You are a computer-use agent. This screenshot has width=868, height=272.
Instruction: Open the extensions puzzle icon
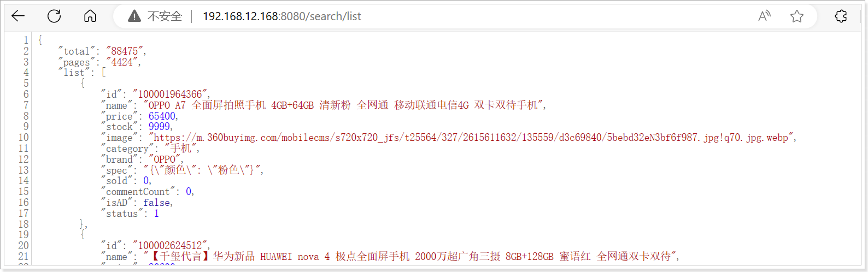pyautogui.click(x=841, y=16)
